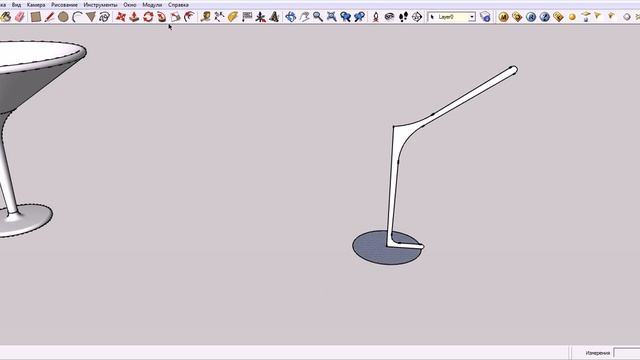Select the Follow Me tool
The height and width of the screenshot is (360, 640).
(162, 17)
